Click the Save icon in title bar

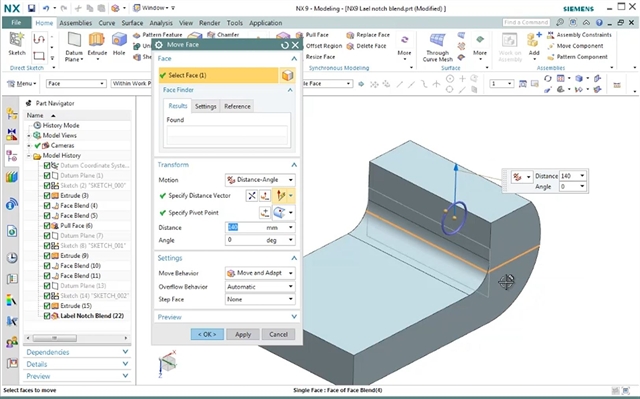[x=31, y=8]
